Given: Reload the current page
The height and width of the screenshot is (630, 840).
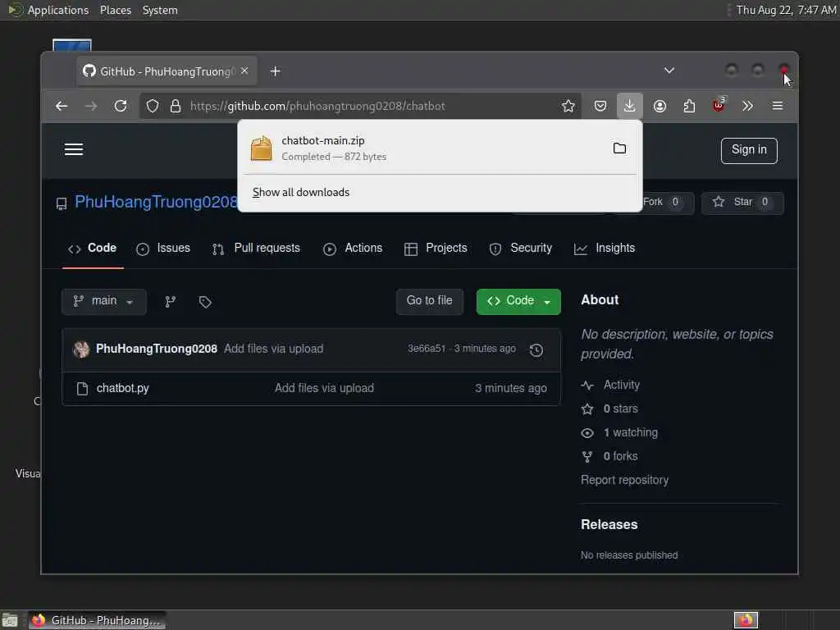Looking at the screenshot, I should (x=121, y=106).
